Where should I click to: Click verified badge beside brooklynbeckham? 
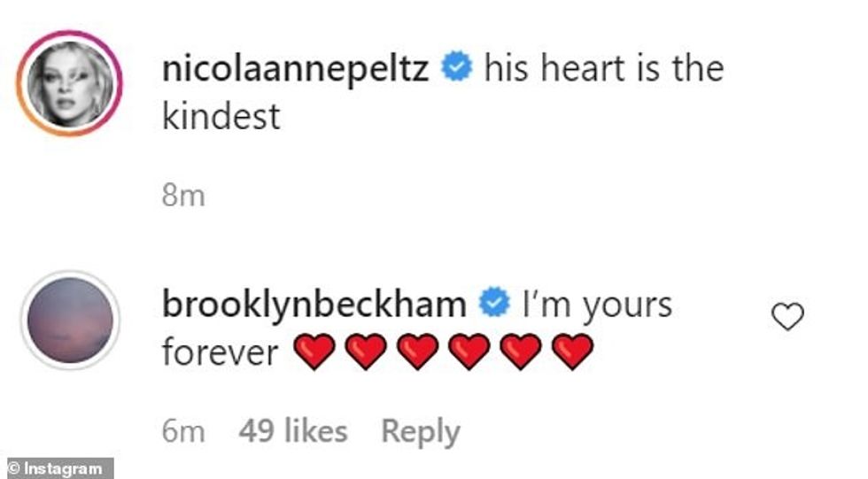point(493,305)
